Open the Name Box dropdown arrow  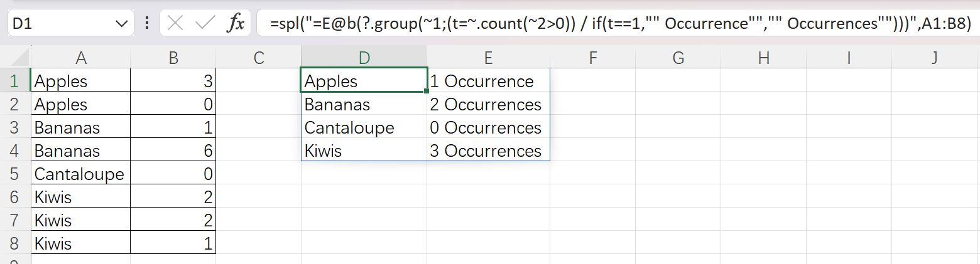tap(121, 24)
